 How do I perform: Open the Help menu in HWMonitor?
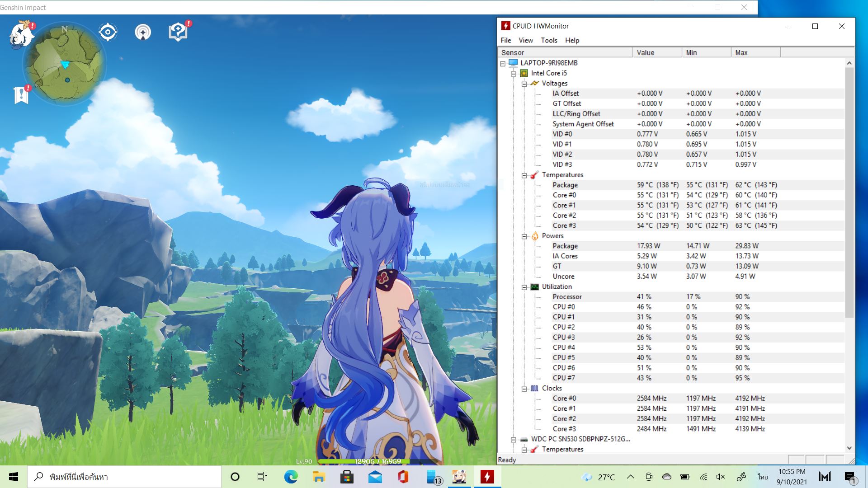572,40
